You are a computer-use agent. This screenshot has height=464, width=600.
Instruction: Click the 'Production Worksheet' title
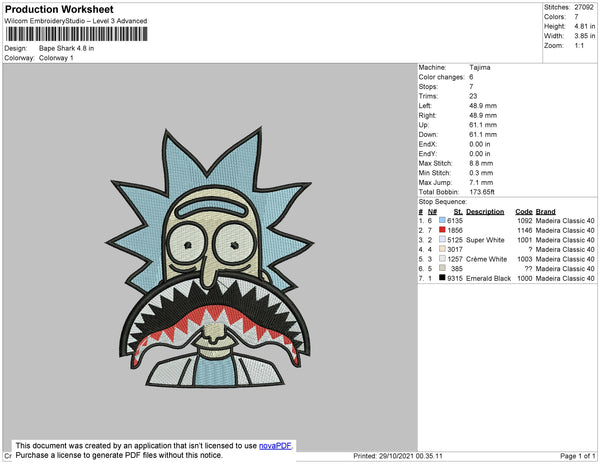pyautogui.click(x=59, y=9)
